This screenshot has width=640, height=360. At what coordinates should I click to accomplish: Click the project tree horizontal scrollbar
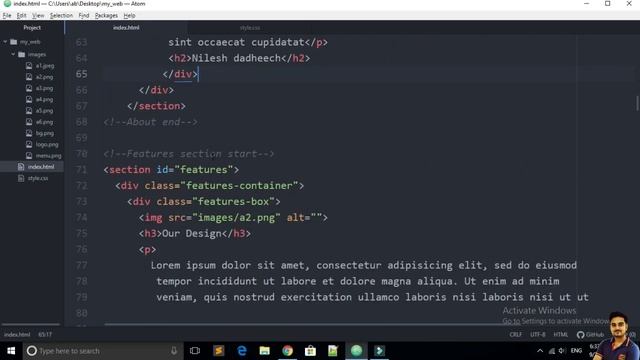31,324
